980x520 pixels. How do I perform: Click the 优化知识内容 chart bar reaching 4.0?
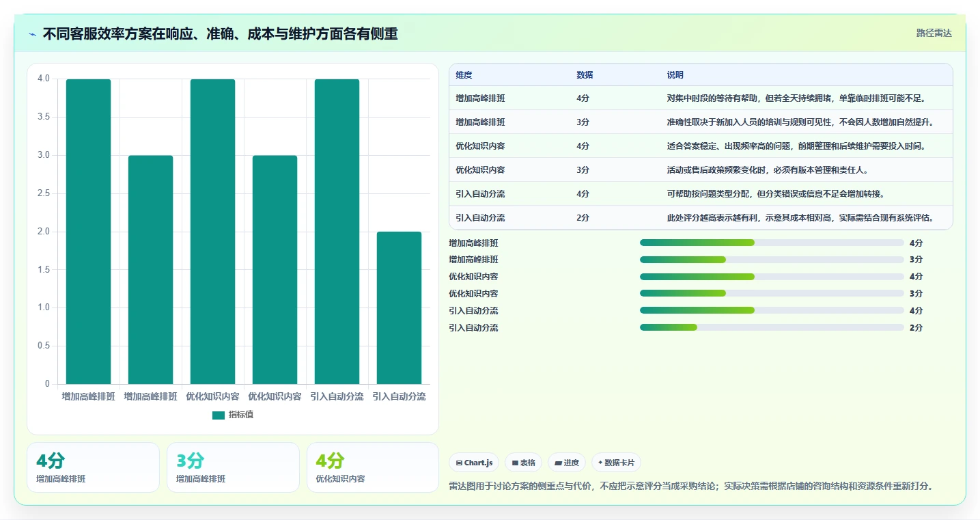(x=213, y=232)
